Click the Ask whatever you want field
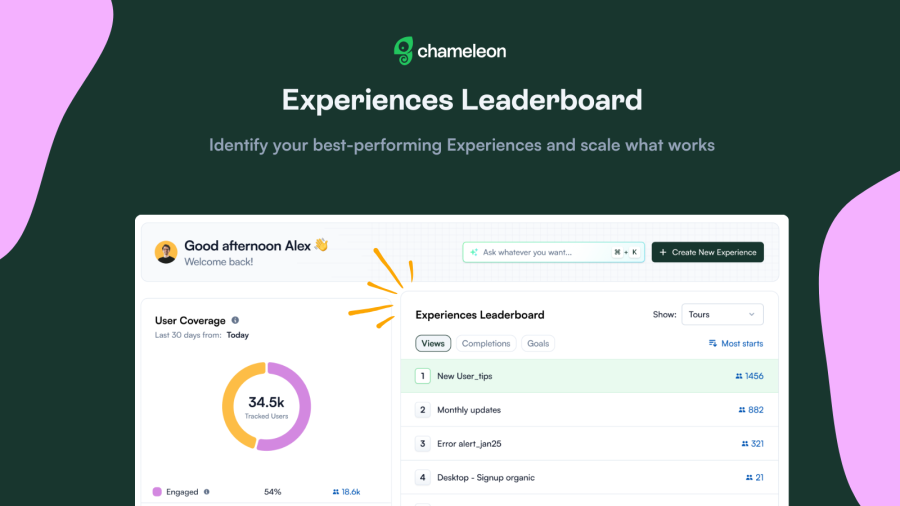 pos(540,253)
